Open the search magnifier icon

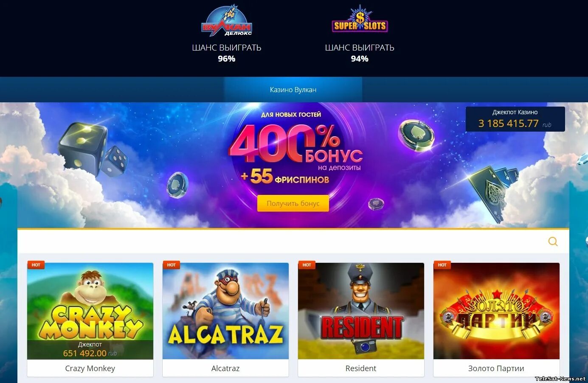(553, 242)
